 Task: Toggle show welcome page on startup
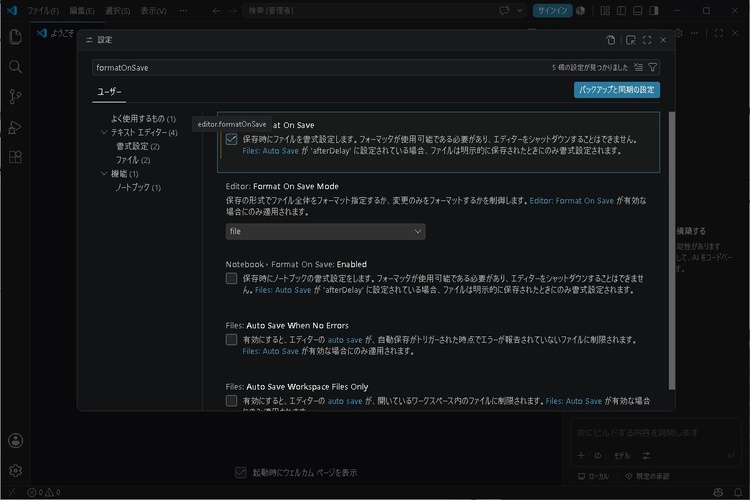[241, 473]
